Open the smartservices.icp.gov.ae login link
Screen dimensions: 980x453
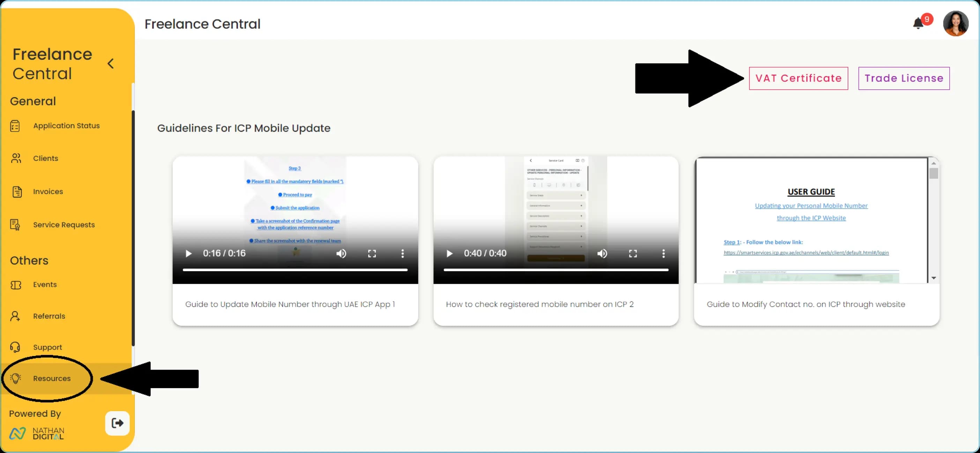click(806, 253)
